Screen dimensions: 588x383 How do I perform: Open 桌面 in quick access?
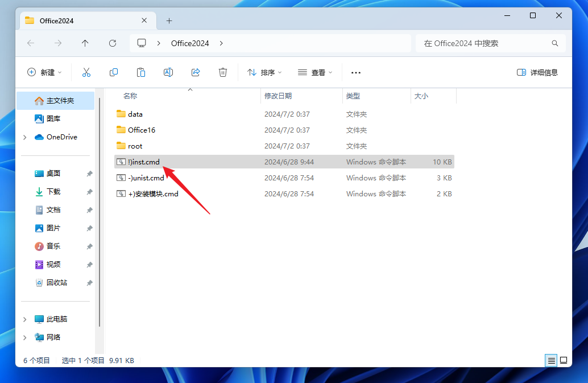point(53,174)
